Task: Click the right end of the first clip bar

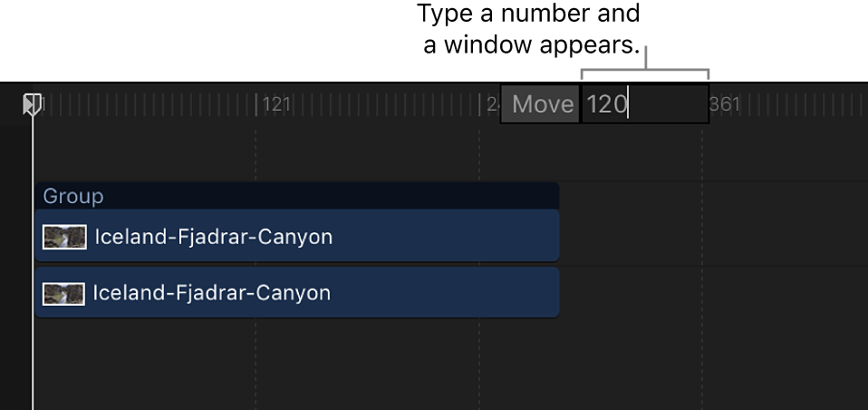Action: click(551, 237)
